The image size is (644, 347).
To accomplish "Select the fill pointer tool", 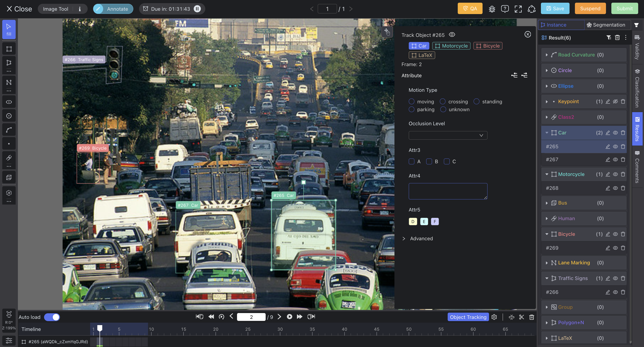I will coord(9,29).
